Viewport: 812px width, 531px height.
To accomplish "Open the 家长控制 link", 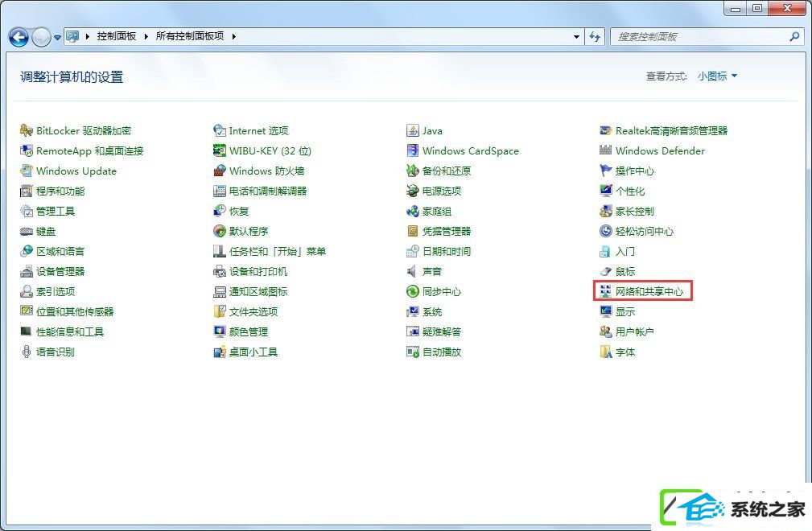I will tap(634, 211).
